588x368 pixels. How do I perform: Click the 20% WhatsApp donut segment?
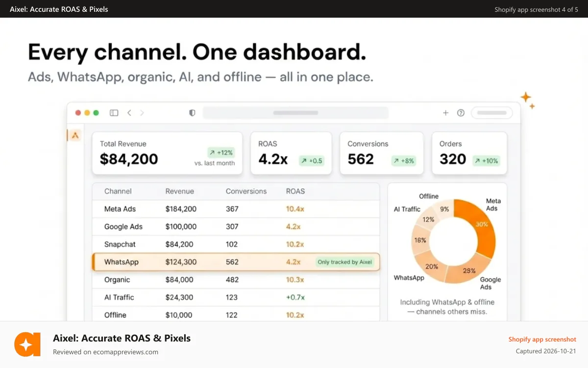(431, 266)
